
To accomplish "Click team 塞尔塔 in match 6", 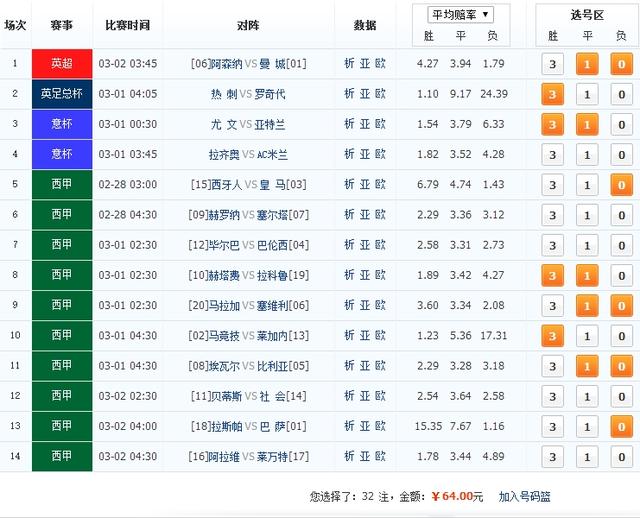I will pos(272,215).
